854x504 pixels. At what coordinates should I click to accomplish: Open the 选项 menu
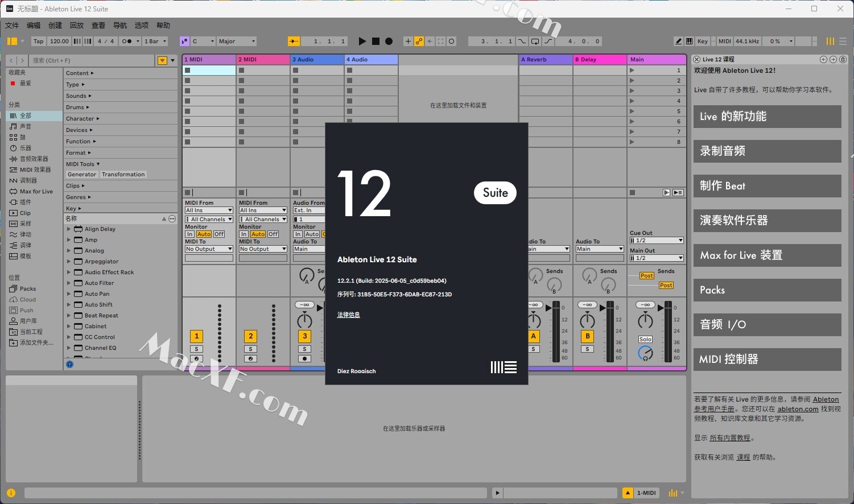[x=142, y=25]
